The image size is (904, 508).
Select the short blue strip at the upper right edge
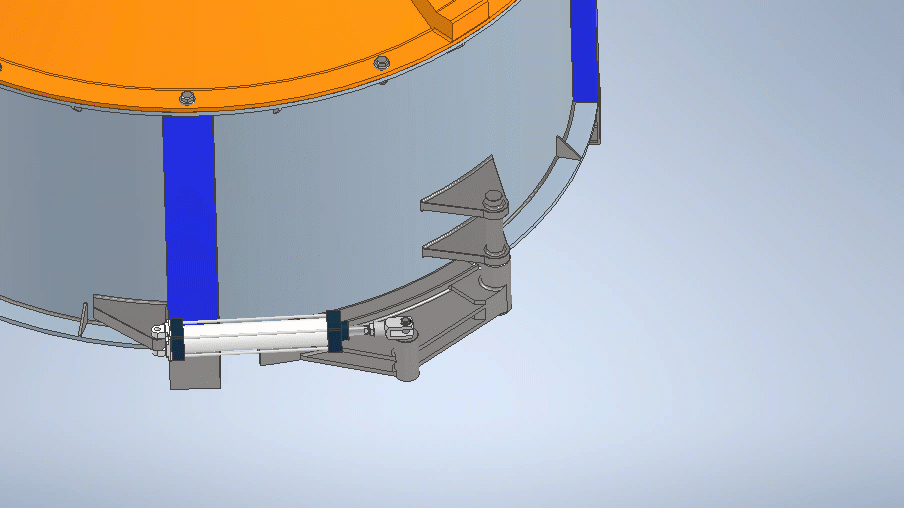pyautogui.click(x=583, y=51)
